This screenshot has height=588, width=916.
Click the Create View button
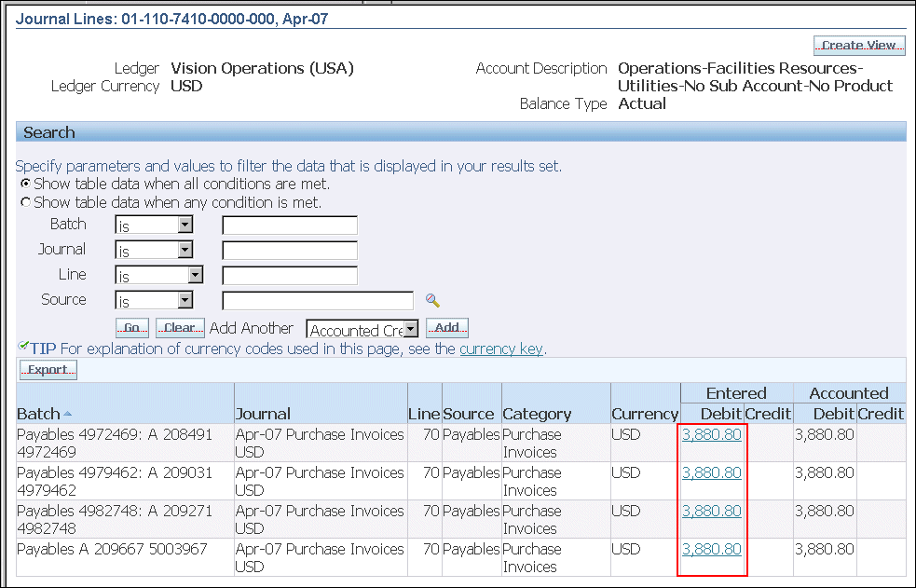(x=859, y=46)
